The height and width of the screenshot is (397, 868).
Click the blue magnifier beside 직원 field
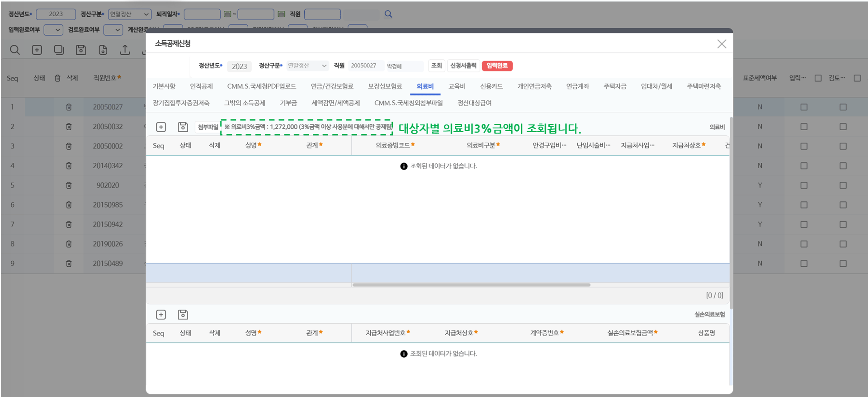(388, 14)
